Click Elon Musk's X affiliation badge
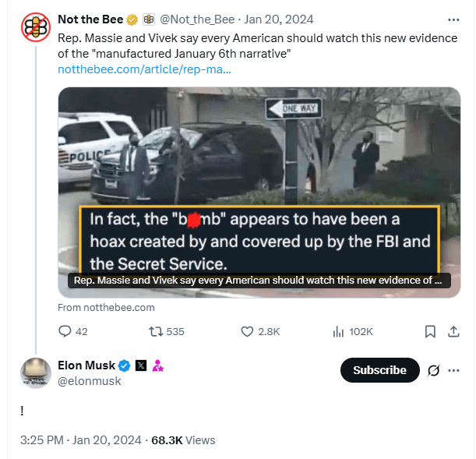Image resolution: width=476 pixels, height=459 pixels. [x=141, y=365]
